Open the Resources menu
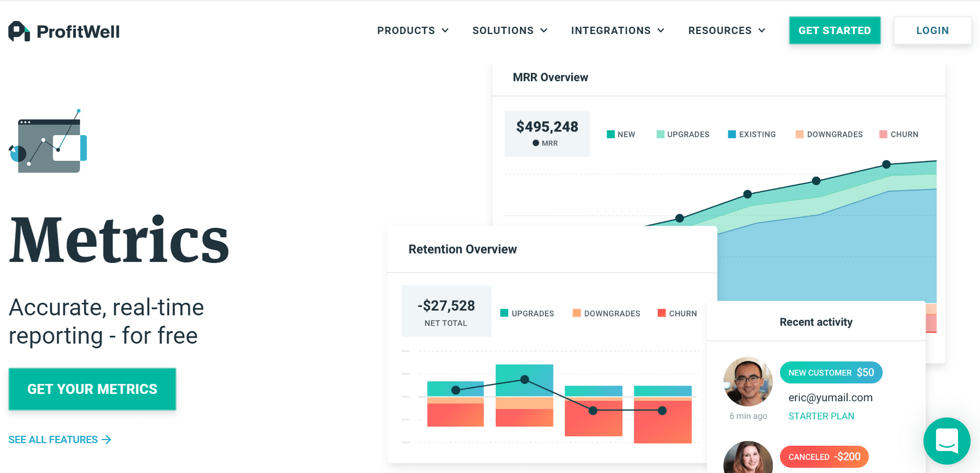The height and width of the screenshot is (473, 980). [x=726, y=30]
